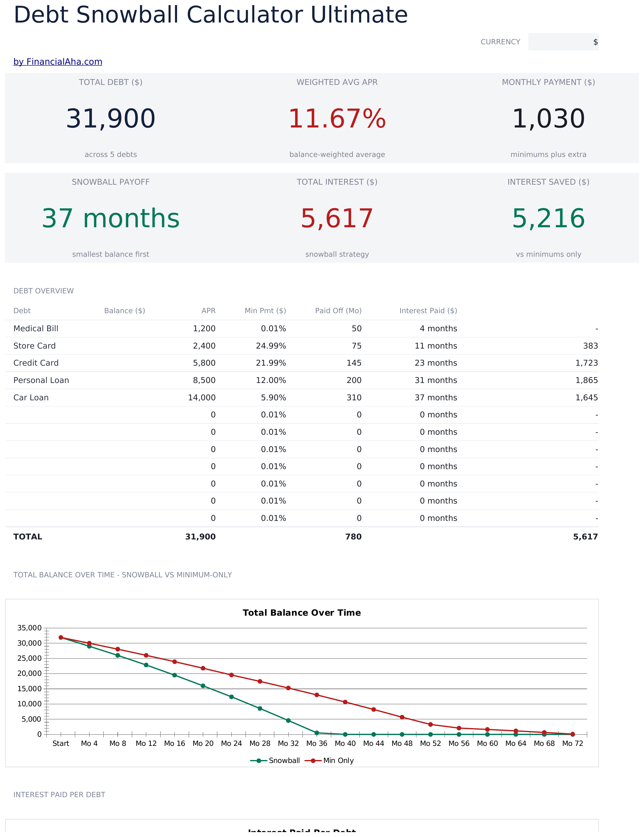Select the Total Balance Over Time chart title
Viewport: 644px width, 837px height.
click(x=302, y=613)
